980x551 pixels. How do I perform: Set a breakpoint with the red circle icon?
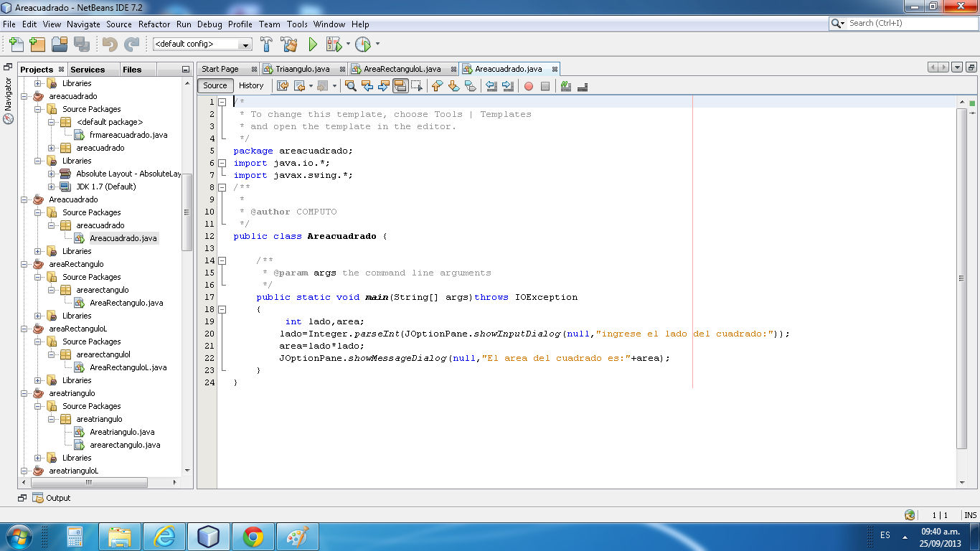tap(527, 86)
